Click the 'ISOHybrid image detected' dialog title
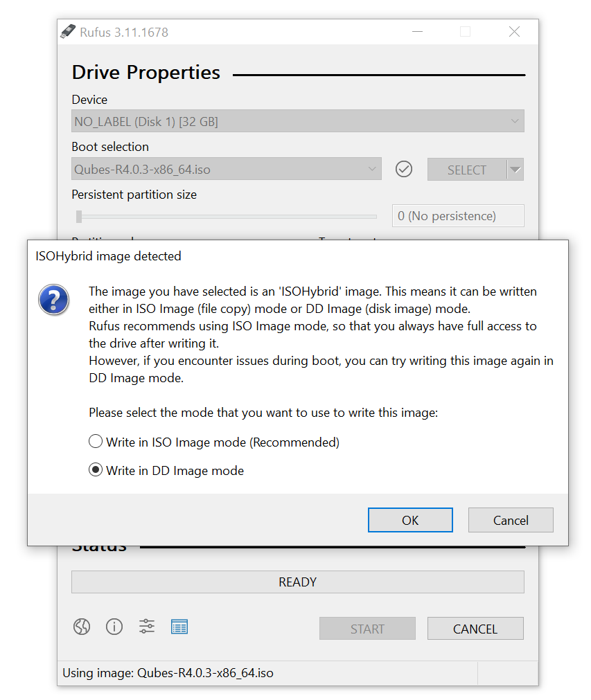 pyautogui.click(x=108, y=255)
